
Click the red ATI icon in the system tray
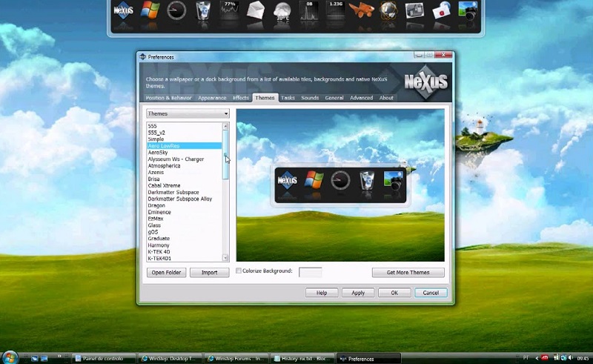pos(545,357)
